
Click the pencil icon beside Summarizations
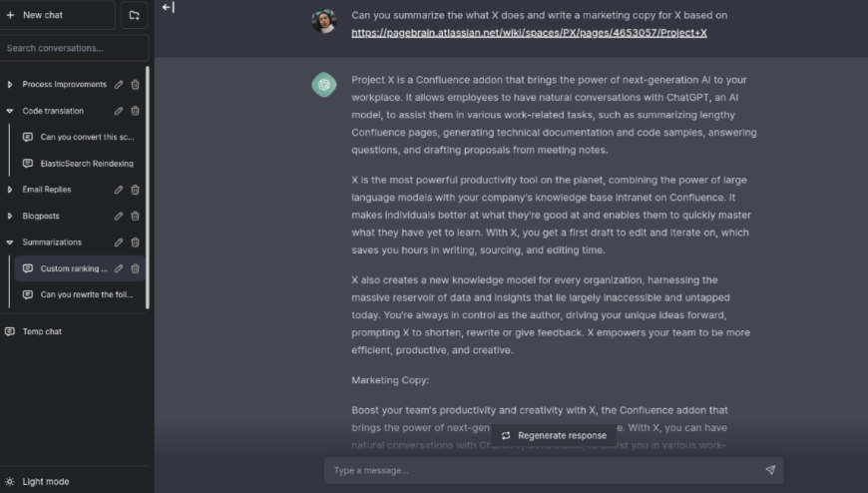pos(119,243)
